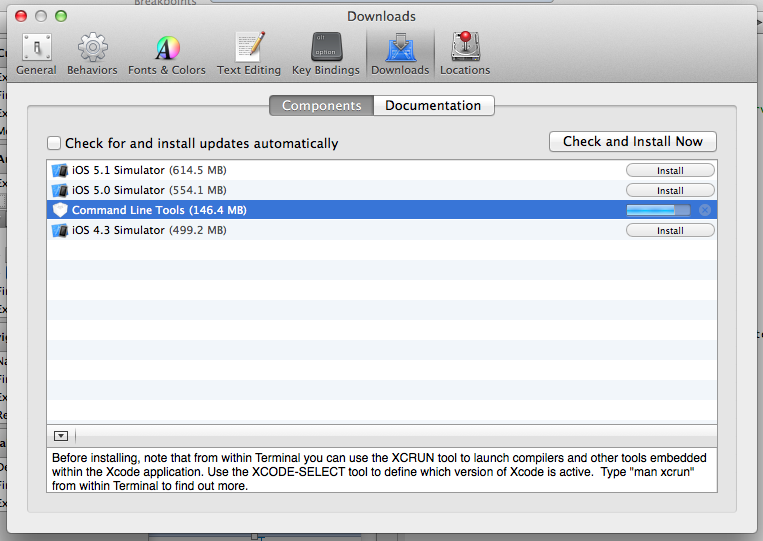Open the Key Bindings preferences pane
The height and width of the screenshot is (541, 763).
pos(326,54)
